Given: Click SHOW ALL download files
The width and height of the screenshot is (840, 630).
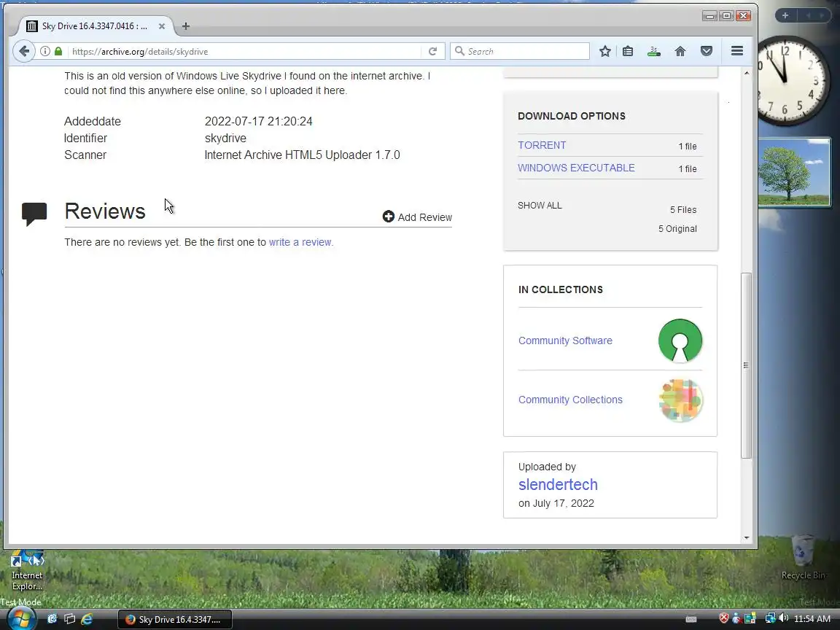Looking at the screenshot, I should (x=540, y=205).
